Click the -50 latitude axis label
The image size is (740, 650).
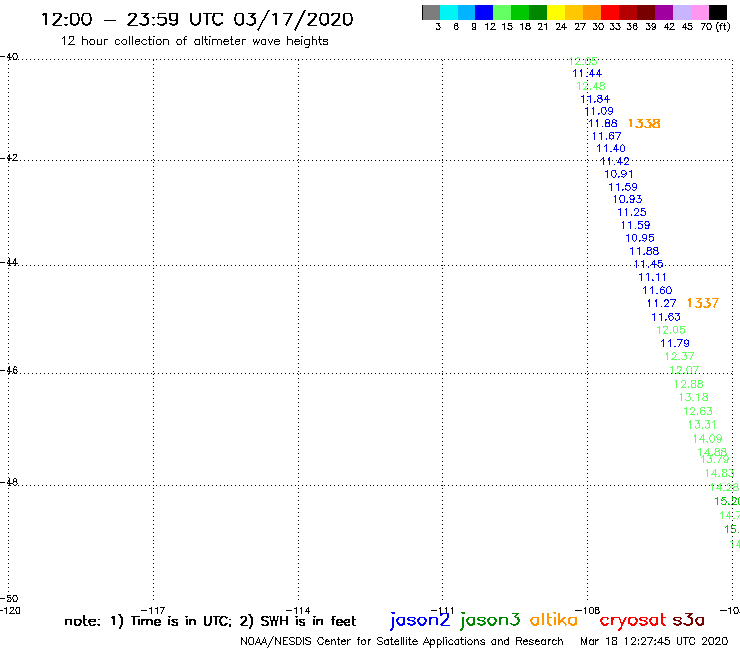[x=9, y=599]
